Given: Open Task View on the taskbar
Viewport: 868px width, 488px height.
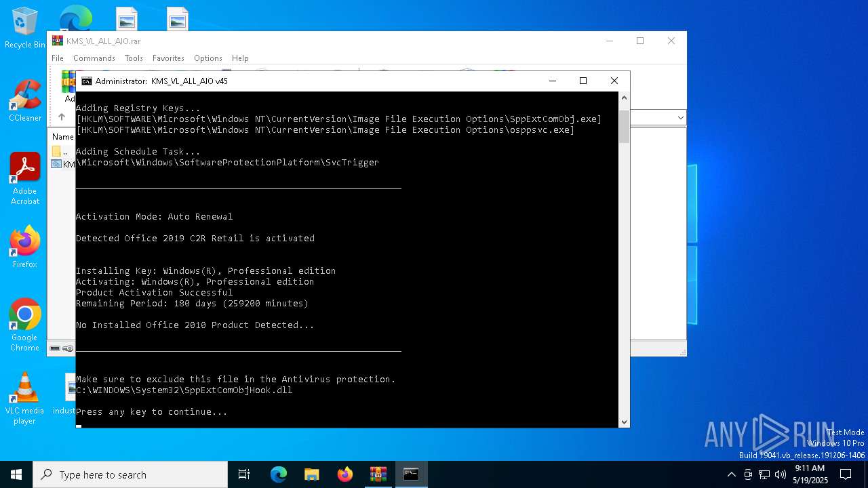Looking at the screenshot, I should point(244,474).
